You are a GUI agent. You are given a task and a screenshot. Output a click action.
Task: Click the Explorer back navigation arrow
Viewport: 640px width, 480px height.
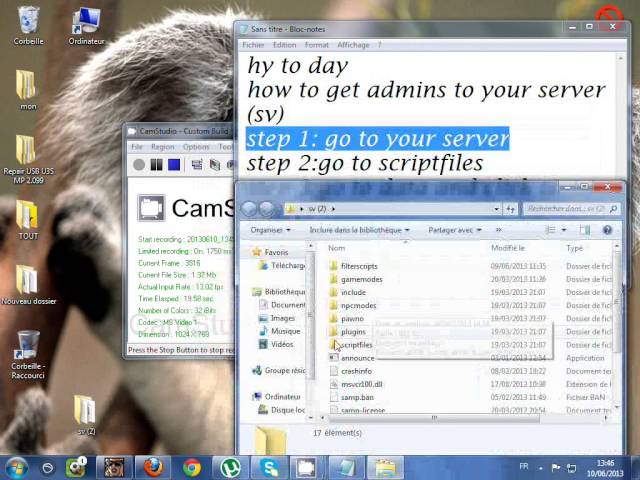[249, 209]
